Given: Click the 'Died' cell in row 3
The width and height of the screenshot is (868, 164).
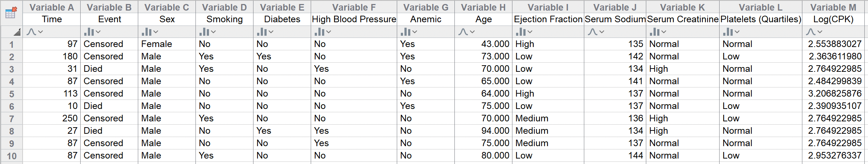Looking at the screenshot, I should [x=93, y=69].
